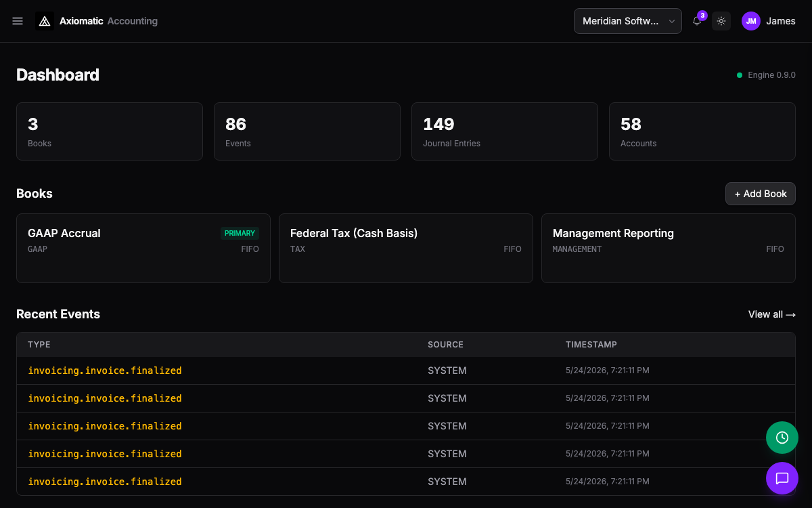
Task: Open the purple chat bubble button
Action: pos(782,478)
